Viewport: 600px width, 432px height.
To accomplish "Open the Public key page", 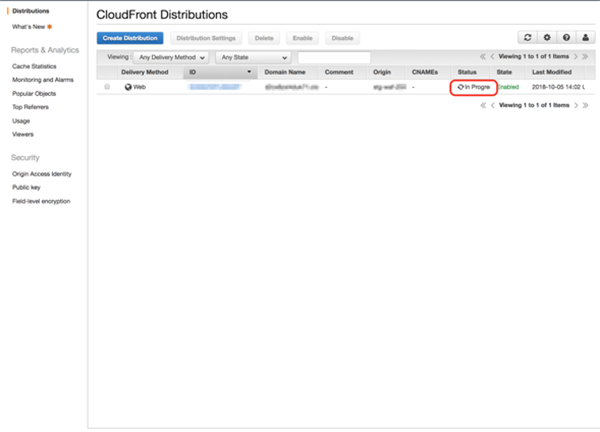I will tap(26, 187).
